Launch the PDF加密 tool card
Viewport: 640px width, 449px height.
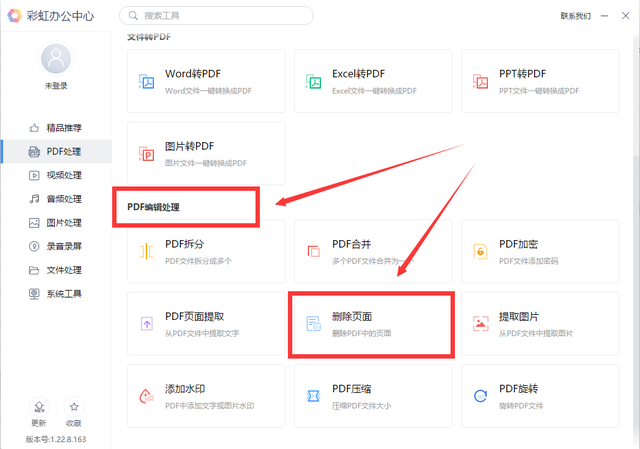coord(540,251)
